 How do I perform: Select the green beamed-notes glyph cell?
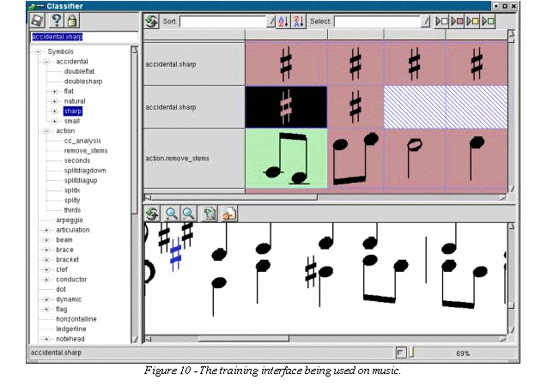[285, 158]
